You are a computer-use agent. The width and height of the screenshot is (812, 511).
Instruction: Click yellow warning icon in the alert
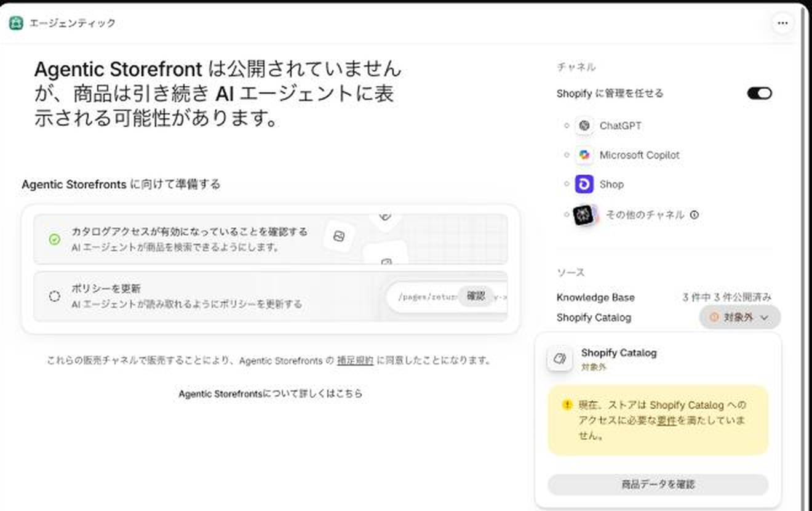coord(567,405)
